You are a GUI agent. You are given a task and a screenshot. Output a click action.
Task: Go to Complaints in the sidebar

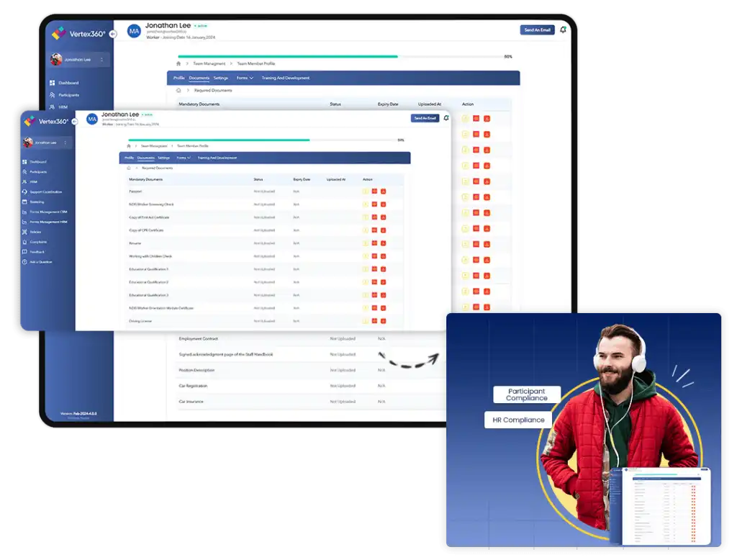click(x=39, y=242)
